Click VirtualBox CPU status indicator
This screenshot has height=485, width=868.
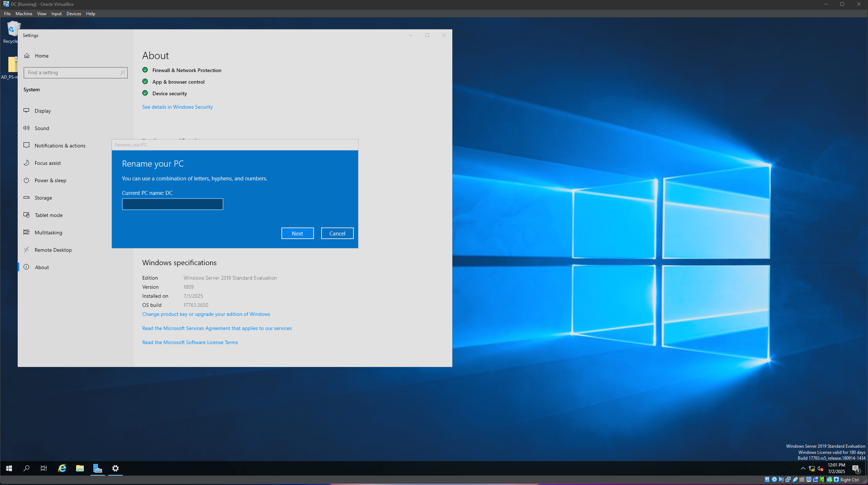(822, 480)
